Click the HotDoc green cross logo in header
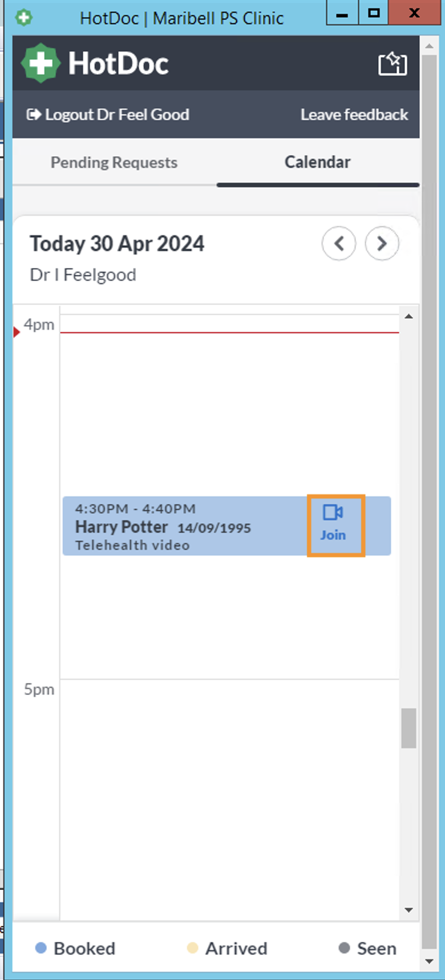The image size is (445, 980). pos(41,63)
